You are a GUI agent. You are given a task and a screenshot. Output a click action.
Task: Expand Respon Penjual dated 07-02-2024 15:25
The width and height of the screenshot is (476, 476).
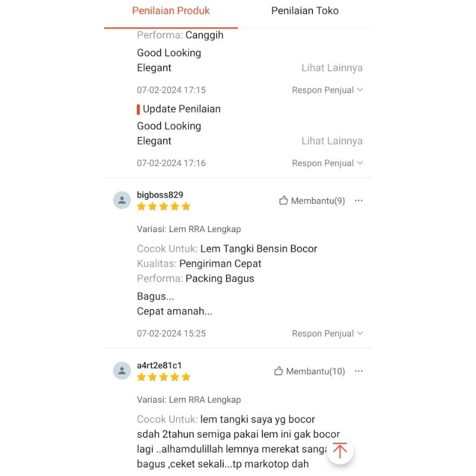click(x=327, y=334)
